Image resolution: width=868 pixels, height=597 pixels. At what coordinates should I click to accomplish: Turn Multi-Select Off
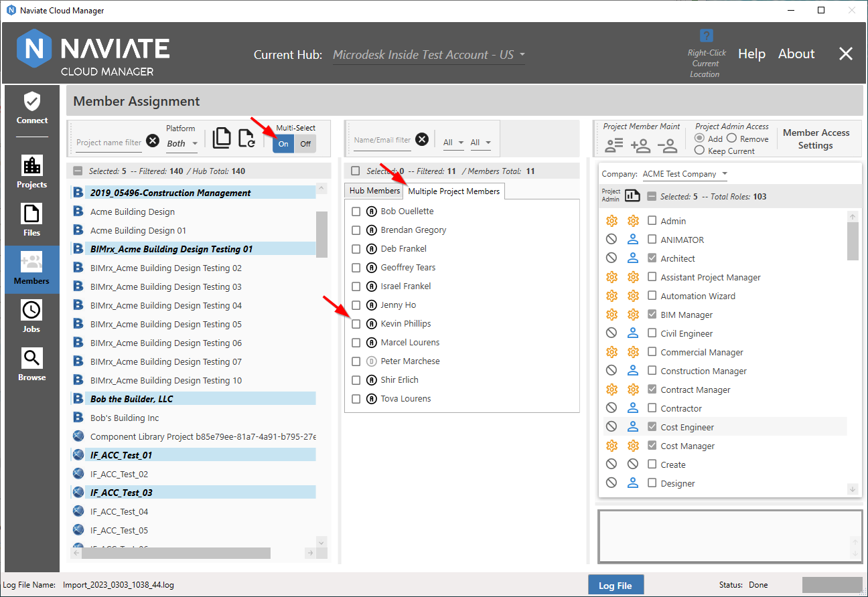pyautogui.click(x=305, y=143)
